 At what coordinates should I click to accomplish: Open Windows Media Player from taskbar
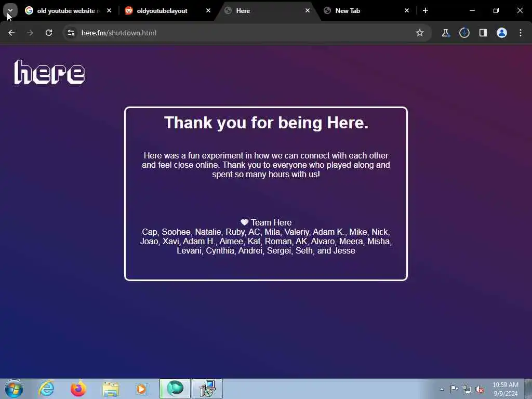pyautogui.click(x=142, y=389)
